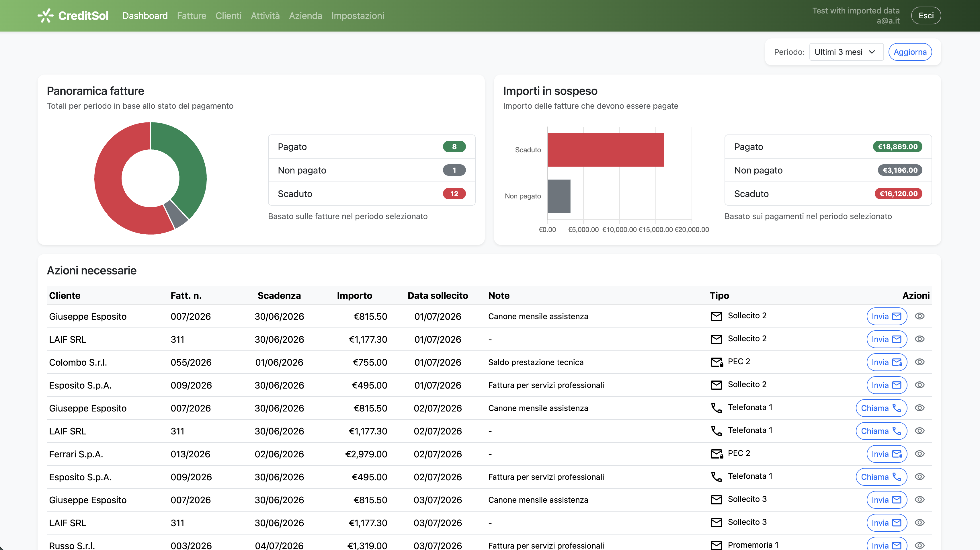Click the Scadenza column header
Image resolution: width=980 pixels, height=550 pixels.
coord(279,296)
